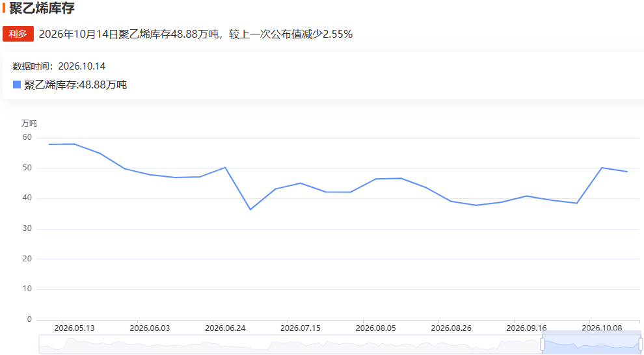Click the lowest dip point after 2026.06.24

[x=250, y=210]
